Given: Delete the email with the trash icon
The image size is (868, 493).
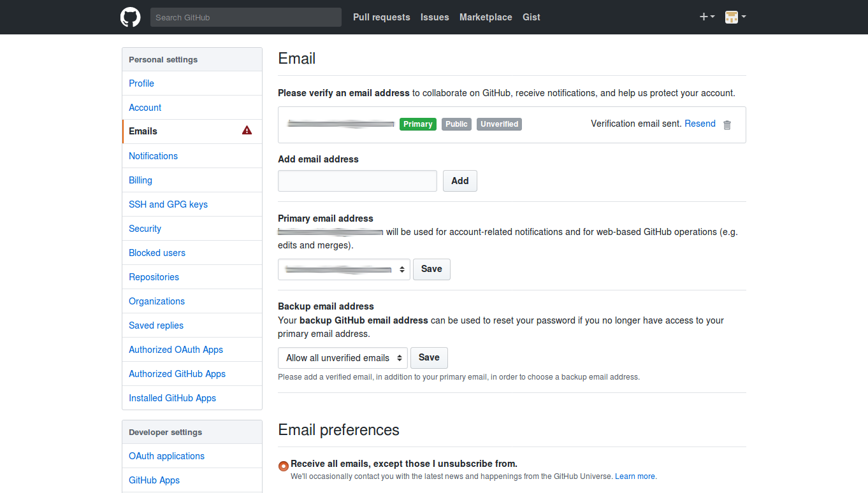Looking at the screenshot, I should coord(727,125).
